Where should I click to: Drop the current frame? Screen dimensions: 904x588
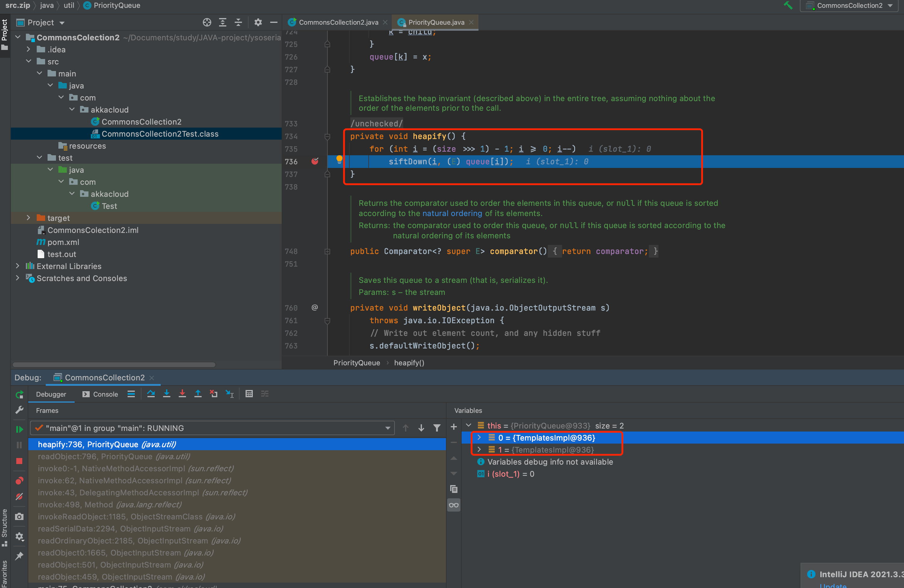(214, 394)
